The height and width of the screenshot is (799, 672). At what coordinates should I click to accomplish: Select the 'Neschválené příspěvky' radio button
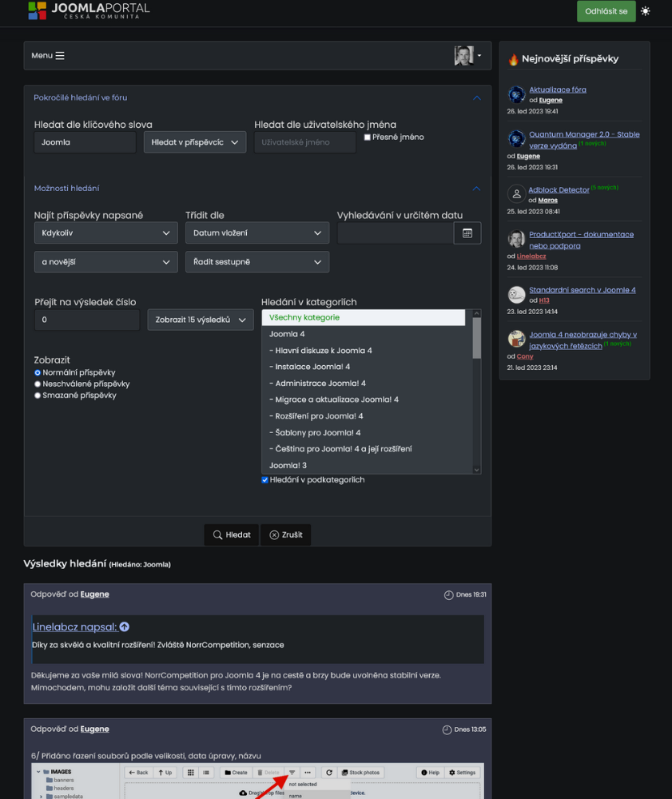point(38,384)
